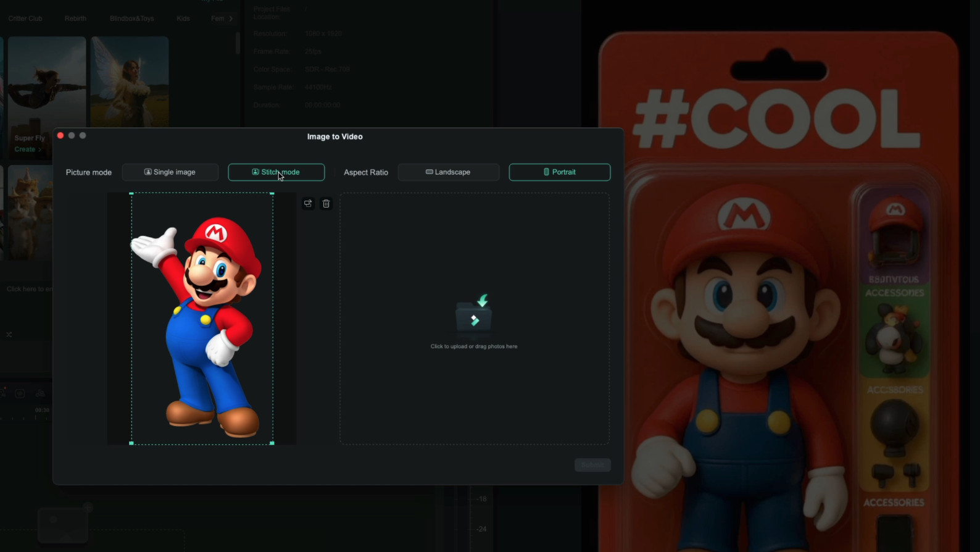The width and height of the screenshot is (980, 552).
Task: Click the Mario image preview
Action: pyautogui.click(x=202, y=319)
